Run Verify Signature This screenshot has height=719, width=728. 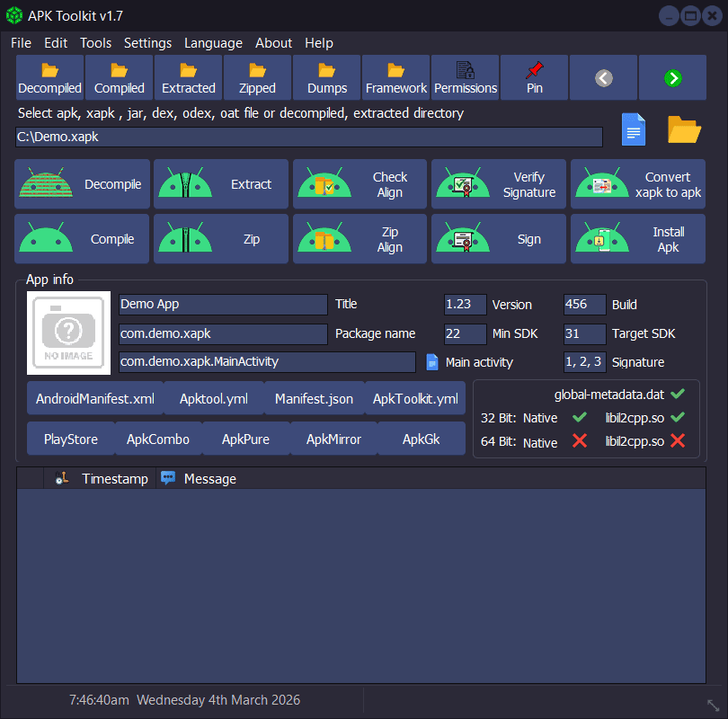499,184
